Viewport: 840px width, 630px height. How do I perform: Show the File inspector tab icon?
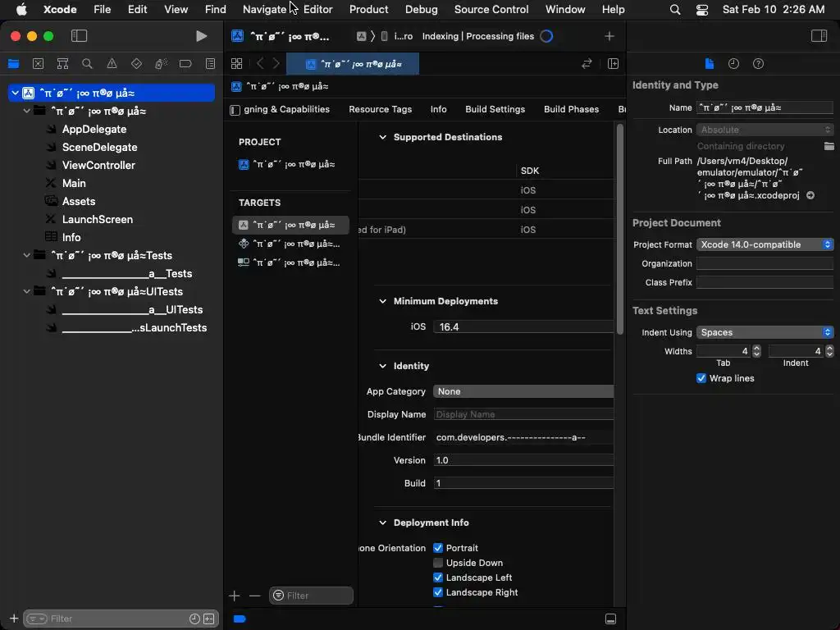coord(710,64)
